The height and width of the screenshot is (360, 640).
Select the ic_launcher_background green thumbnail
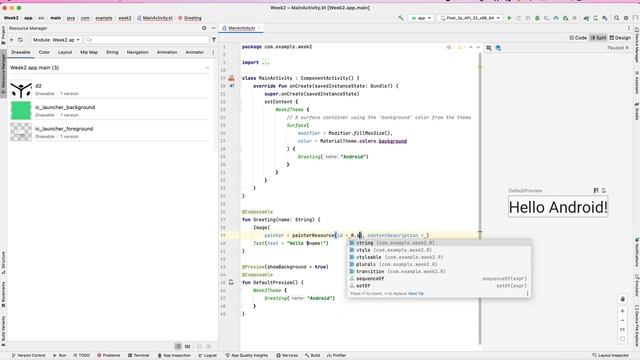(21, 111)
